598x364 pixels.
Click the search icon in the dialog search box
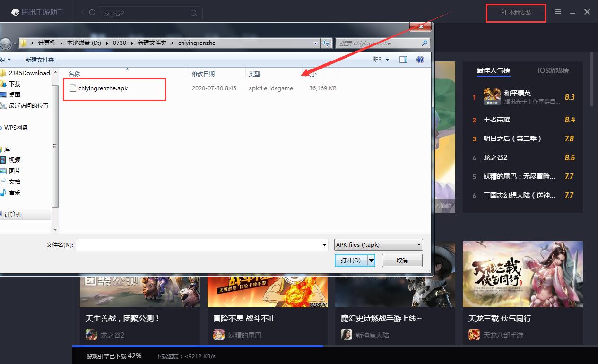pyautogui.click(x=425, y=43)
